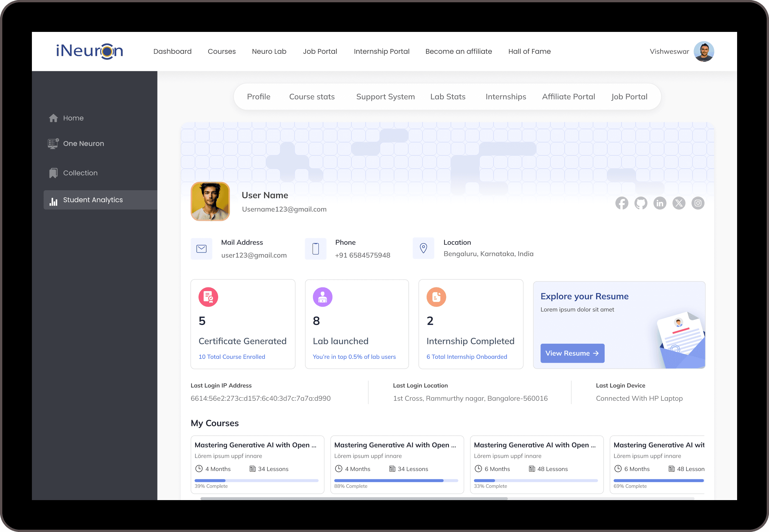Click the phone number +91 6584575948
Image resolution: width=769 pixels, height=532 pixels.
[362, 255]
